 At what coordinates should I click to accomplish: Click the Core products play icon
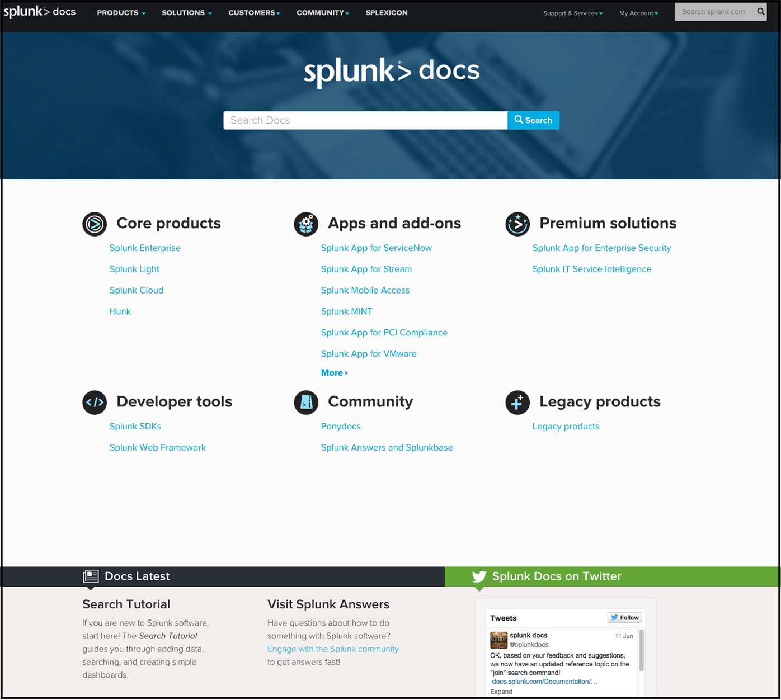click(95, 224)
